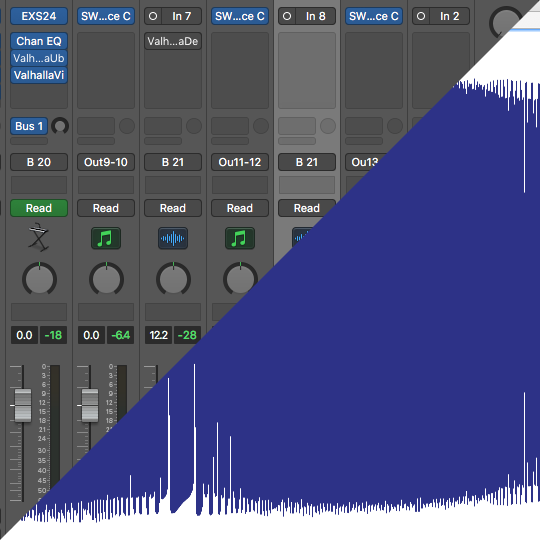Toggle the green Read automation button on EXS24 strip
Viewport: 540px width, 540px height.
(39, 208)
